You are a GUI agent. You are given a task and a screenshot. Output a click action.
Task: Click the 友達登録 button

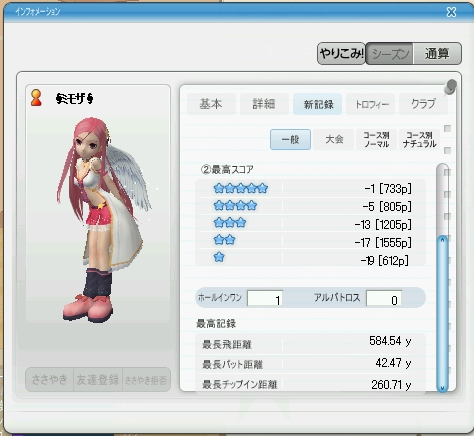[x=98, y=379]
